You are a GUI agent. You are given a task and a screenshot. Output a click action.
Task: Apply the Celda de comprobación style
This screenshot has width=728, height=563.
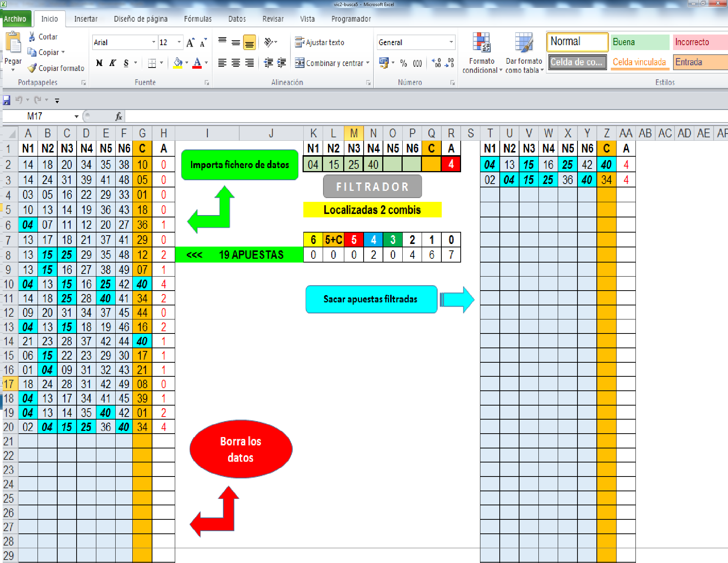coord(577,62)
